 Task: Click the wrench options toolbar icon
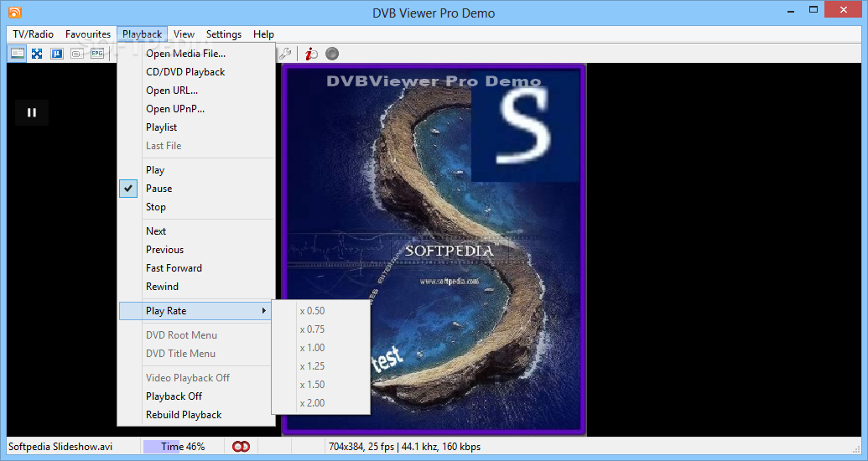click(x=285, y=54)
